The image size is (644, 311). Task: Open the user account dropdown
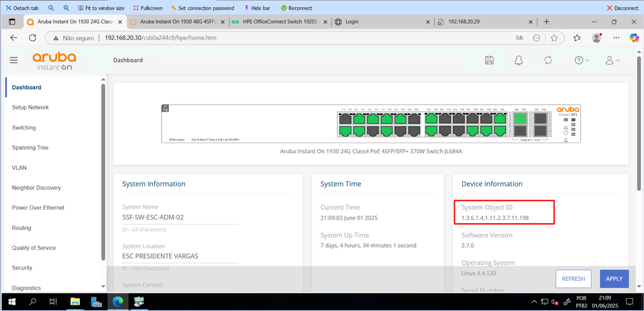click(x=612, y=60)
